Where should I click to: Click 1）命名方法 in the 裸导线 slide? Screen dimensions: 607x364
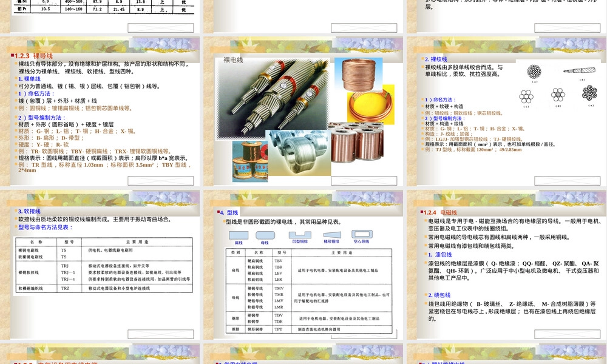coord(36,93)
